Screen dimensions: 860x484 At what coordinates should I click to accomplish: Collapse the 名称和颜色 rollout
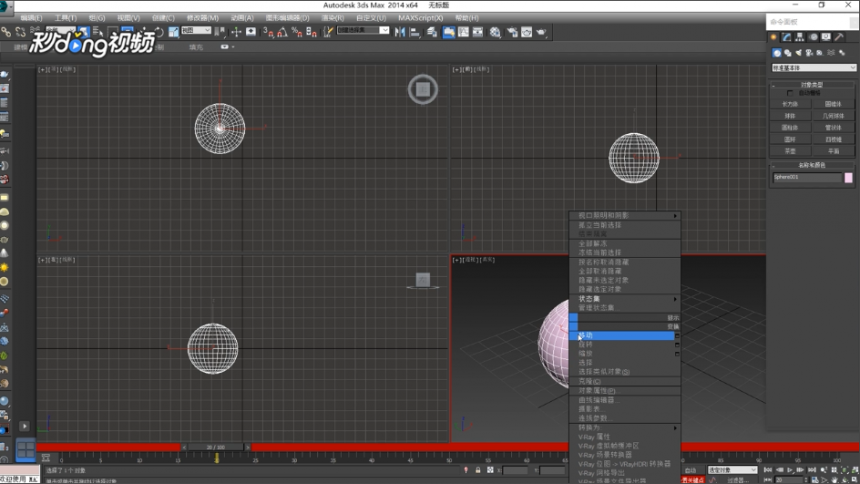coord(812,165)
